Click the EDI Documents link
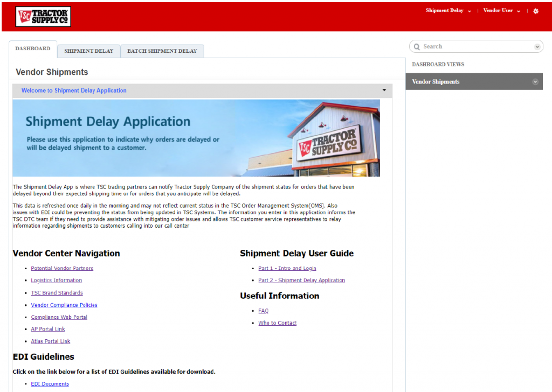This screenshot has width=552, height=392. tap(50, 384)
